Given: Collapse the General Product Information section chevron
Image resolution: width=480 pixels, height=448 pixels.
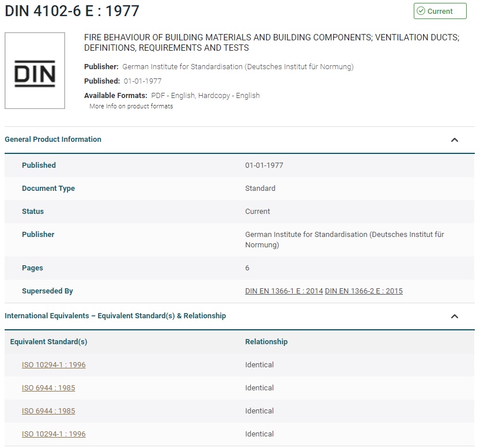Looking at the screenshot, I should point(455,140).
